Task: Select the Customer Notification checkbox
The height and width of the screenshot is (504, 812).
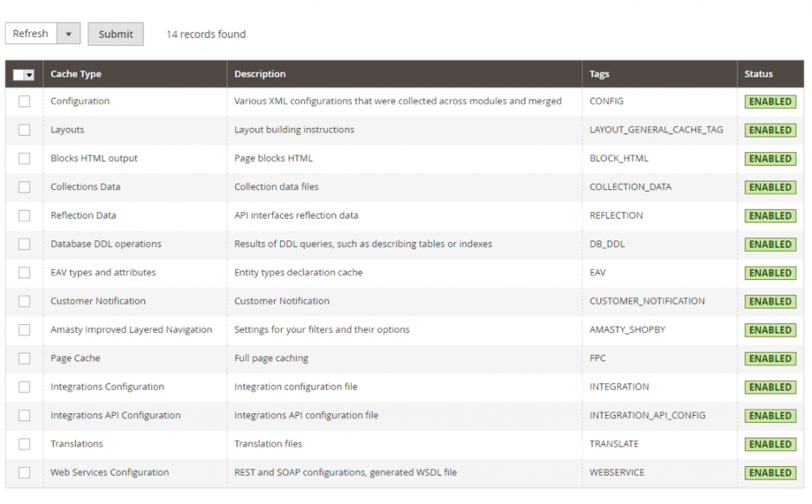Action: (x=24, y=301)
